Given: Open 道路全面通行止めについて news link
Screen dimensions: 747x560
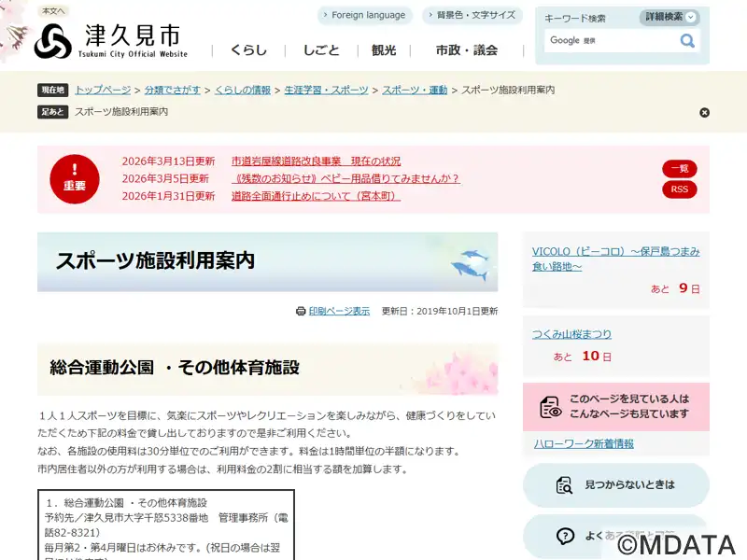Looking at the screenshot, I should click(316, 196).
